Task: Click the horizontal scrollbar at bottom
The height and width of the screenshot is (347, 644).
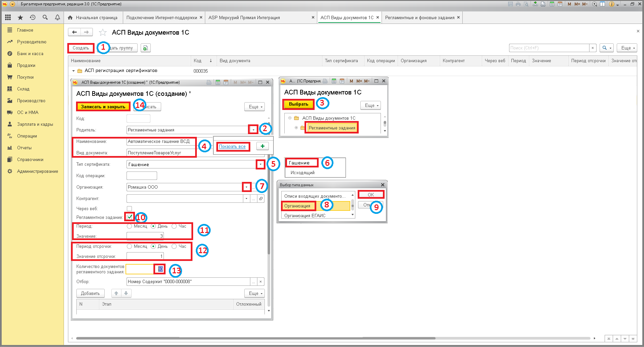Action: coord(256,338)
